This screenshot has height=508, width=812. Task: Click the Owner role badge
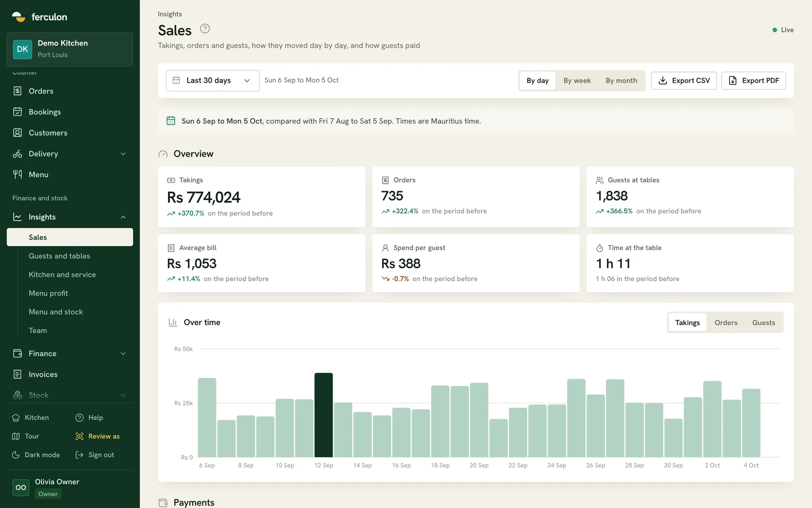(x=48, y=494)
